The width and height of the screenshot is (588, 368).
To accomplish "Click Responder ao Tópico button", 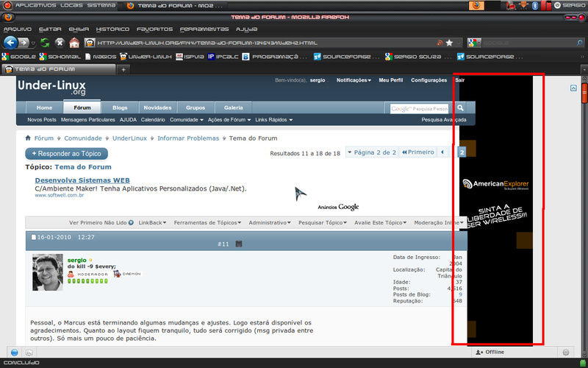I will pyautogui.click(x=66, y=154).
